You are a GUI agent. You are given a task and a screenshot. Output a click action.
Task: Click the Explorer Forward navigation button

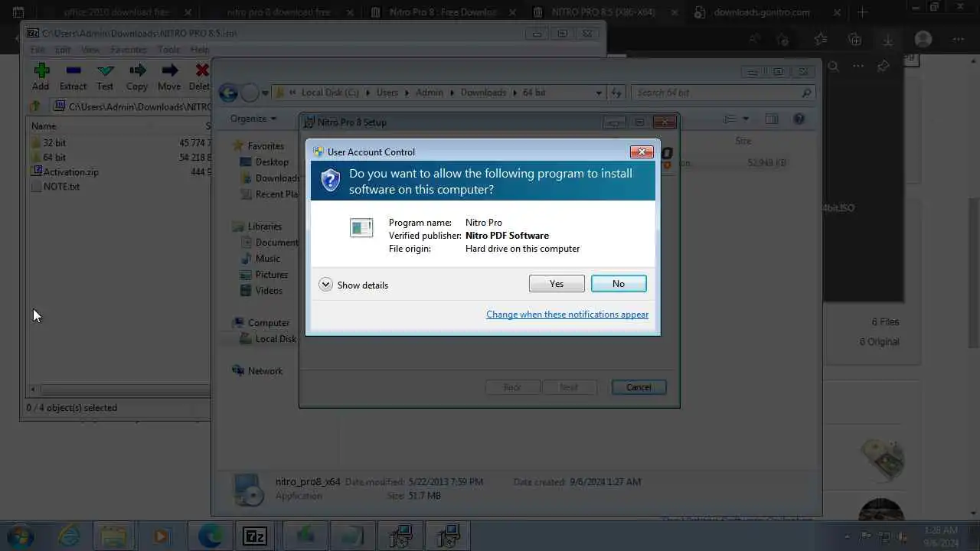click(250, 93)
